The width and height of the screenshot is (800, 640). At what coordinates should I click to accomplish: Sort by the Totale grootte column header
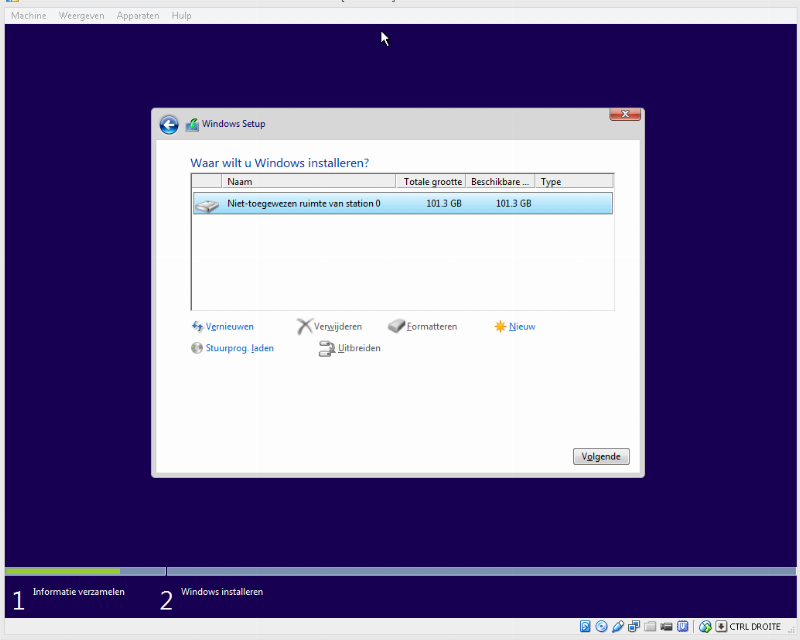pyautogui.click(x=431, y=182)
